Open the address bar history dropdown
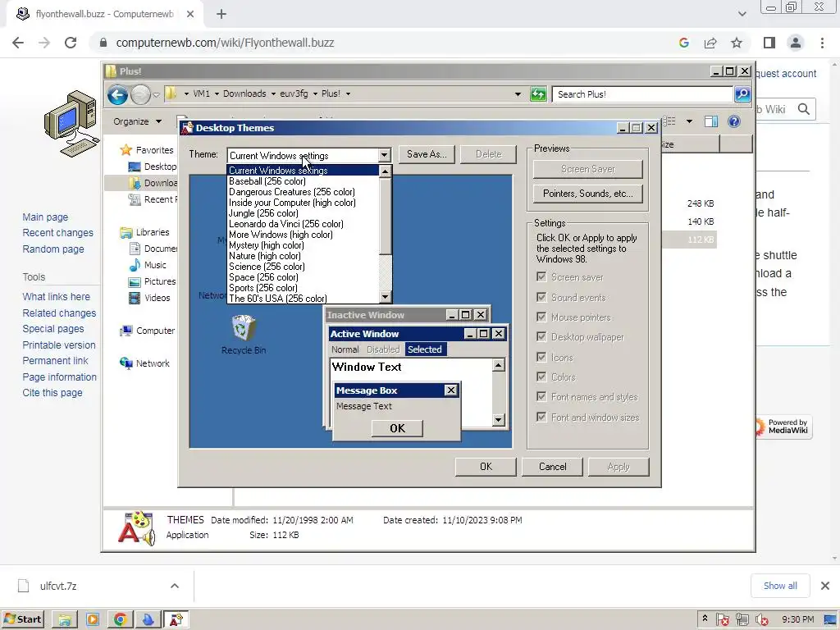 click(x=518, y=94)
